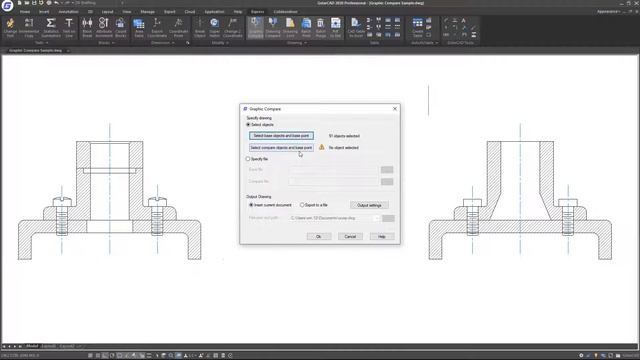The height and width of the screenshot is (360, 640).
Task: Open the Statistics Summation tool
Action: point(51,28)
